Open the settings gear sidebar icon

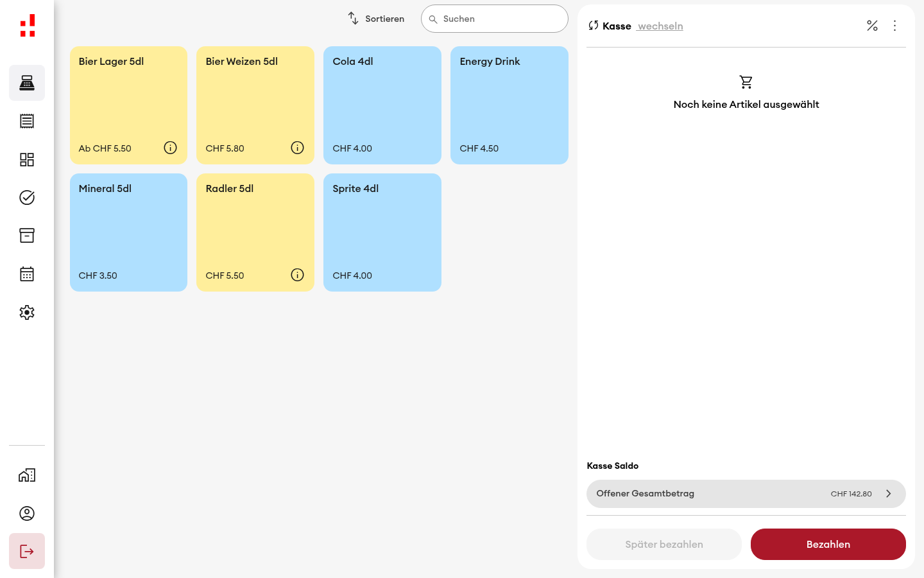click(x=27, y=312)
